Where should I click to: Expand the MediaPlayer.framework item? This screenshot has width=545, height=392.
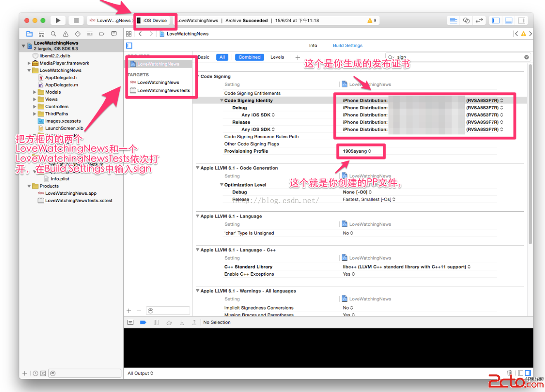coord(29,63)
